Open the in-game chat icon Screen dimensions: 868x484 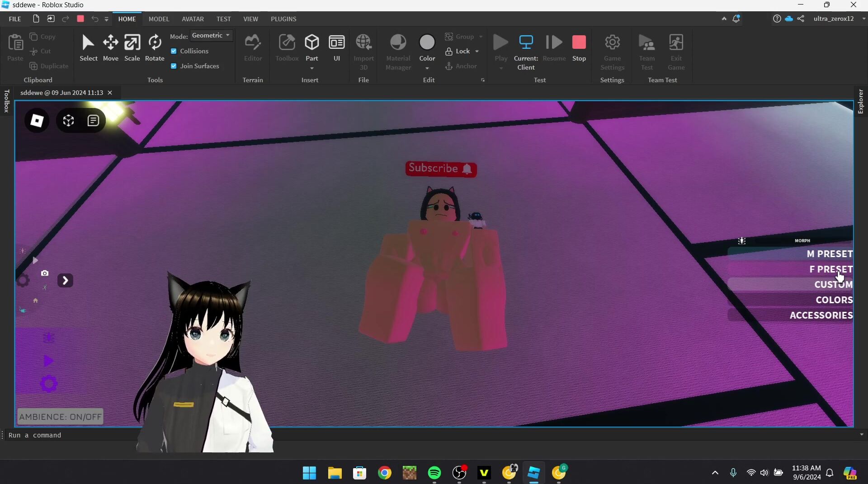93,121
